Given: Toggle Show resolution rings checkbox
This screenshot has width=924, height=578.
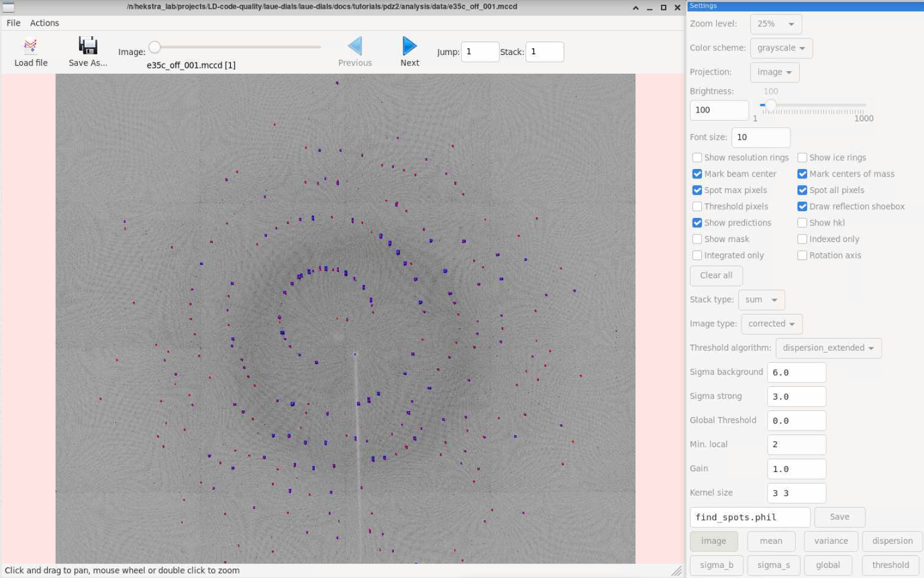Looking at the screenshot, I should 697,158.
